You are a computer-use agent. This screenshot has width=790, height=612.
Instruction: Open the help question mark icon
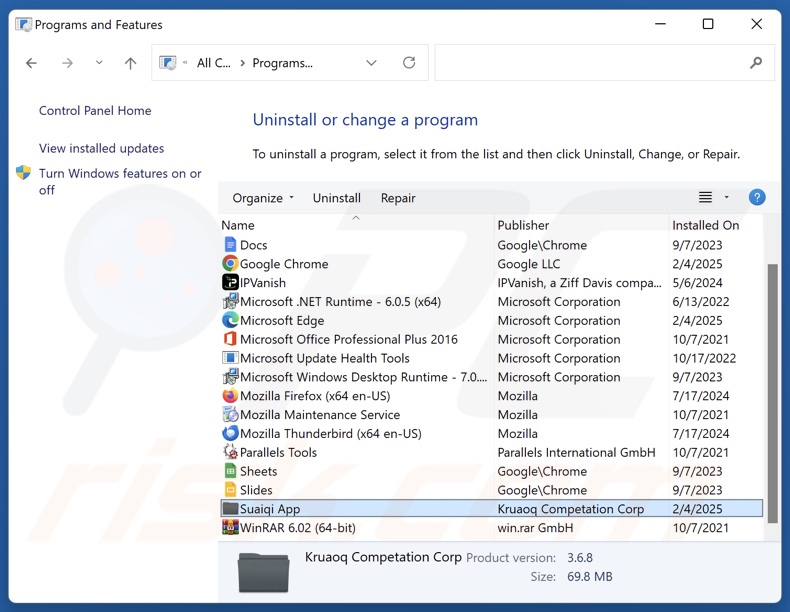(757, 197)
